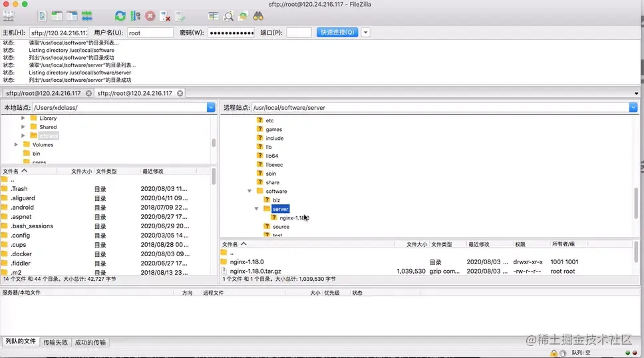
Task: Collapse the server folder in remote tree
Action: coord(256,209)
